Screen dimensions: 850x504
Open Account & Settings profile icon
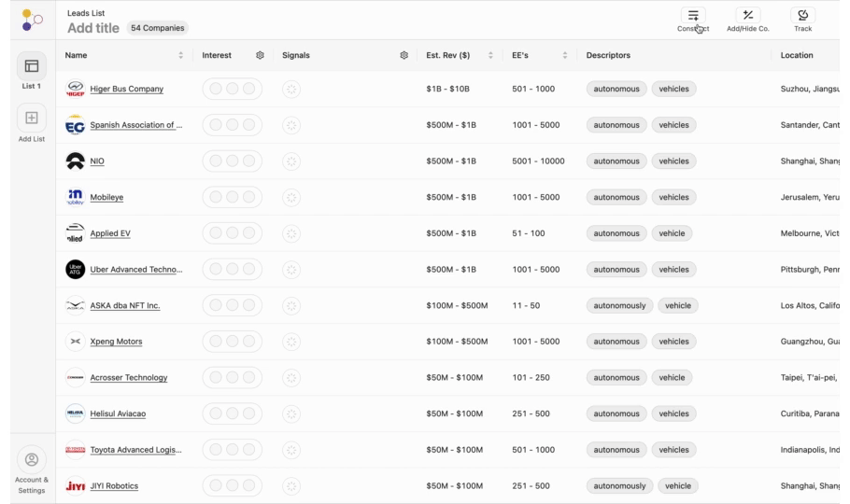click(x=32, y=459)
